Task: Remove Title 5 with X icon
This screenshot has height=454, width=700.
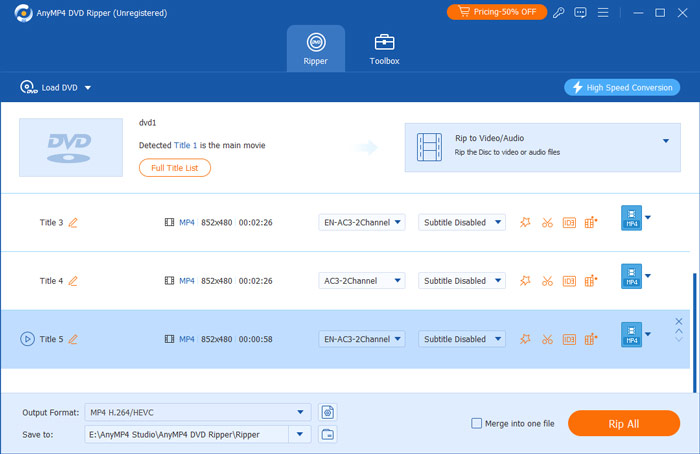Action: pos(679,321)
